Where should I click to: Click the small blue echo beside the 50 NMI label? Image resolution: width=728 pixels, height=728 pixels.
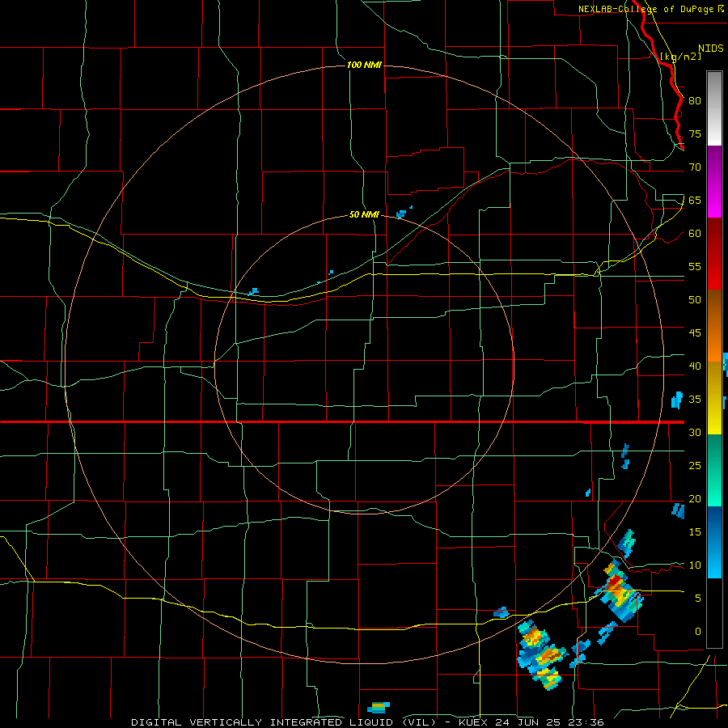point(401,214)
